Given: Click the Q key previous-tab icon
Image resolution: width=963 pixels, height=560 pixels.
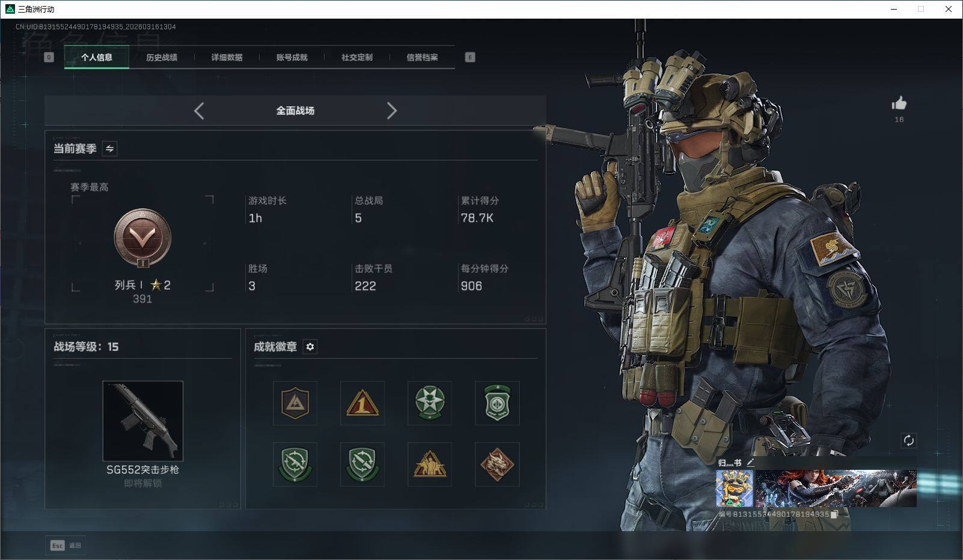Looking at the screenshot, I should tap(49, 57).
